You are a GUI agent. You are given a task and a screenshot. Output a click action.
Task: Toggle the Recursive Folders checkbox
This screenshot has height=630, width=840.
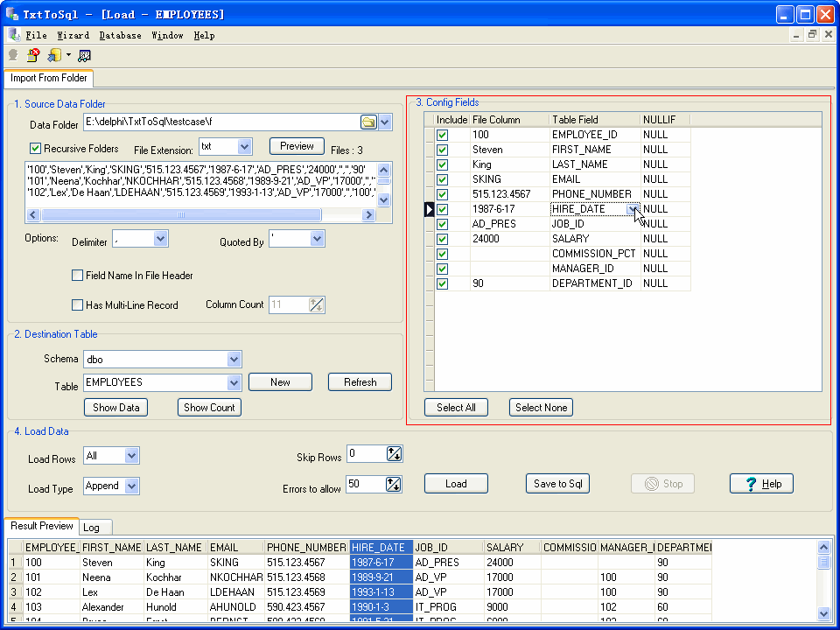pyautogui.click(x=35, y=149)
